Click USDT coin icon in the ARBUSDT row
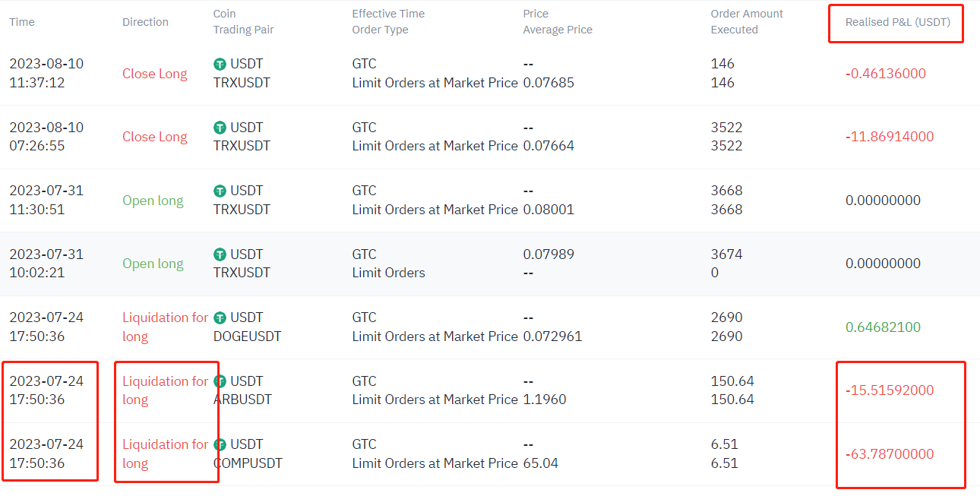The image size is (980, 496). coord(220,381)
